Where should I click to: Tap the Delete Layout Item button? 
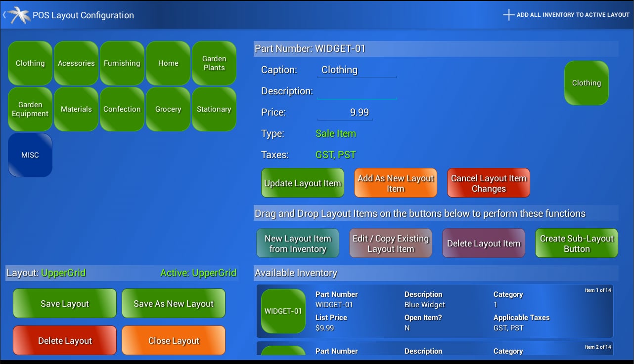[x=484, y=243]
